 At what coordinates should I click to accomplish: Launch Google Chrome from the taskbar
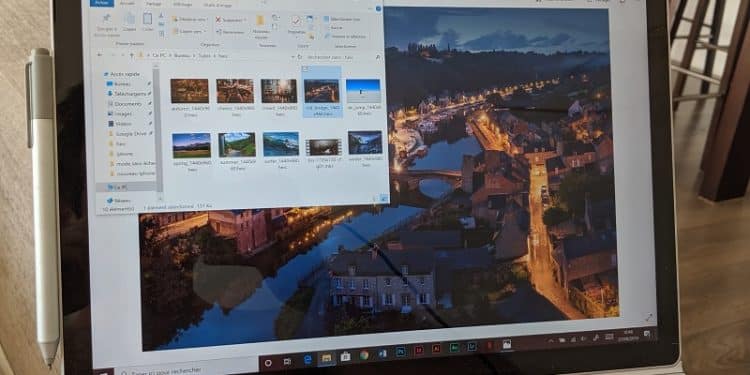[x=364, y=355]
